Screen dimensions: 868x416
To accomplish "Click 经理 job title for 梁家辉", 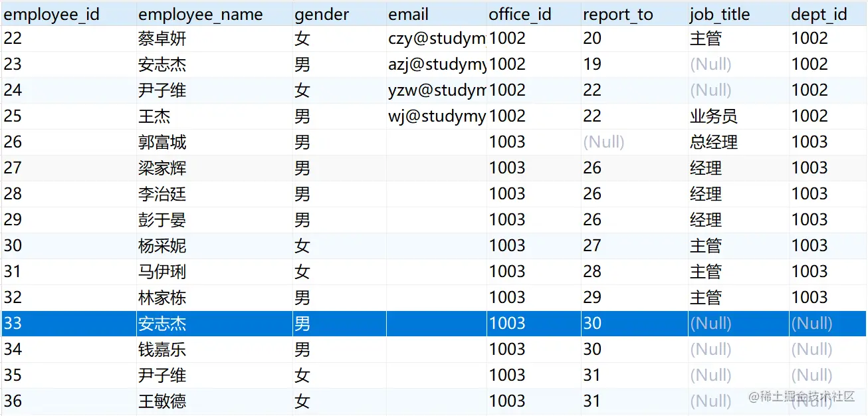I will tap(738, 168).
